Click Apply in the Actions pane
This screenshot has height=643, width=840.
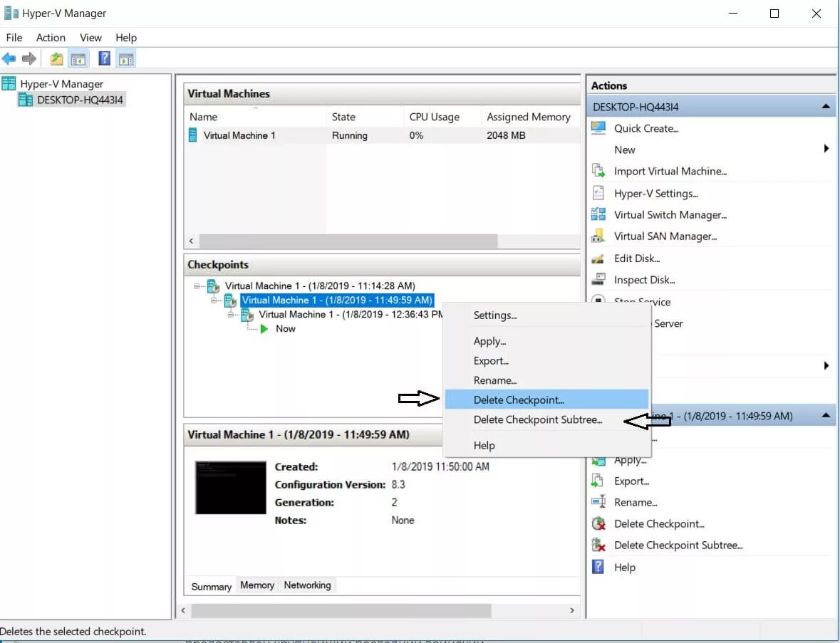pyautogui.click(x=630, y=459)
